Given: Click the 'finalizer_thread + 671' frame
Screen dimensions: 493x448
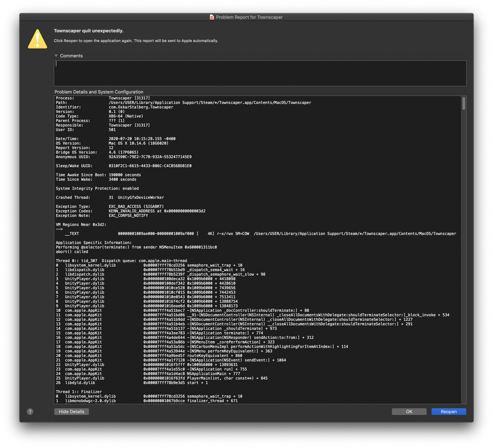Looking at the screenshot, I should 147,401.
